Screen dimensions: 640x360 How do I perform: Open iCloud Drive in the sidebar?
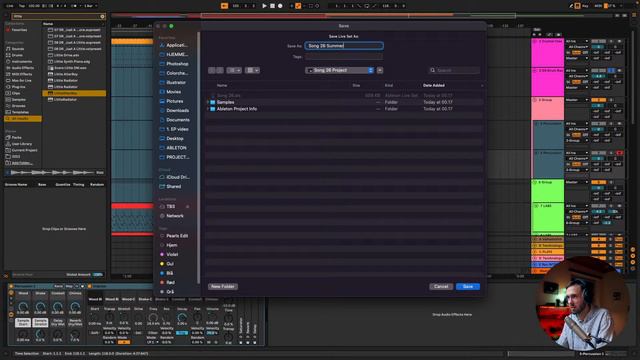coord(175,177)
